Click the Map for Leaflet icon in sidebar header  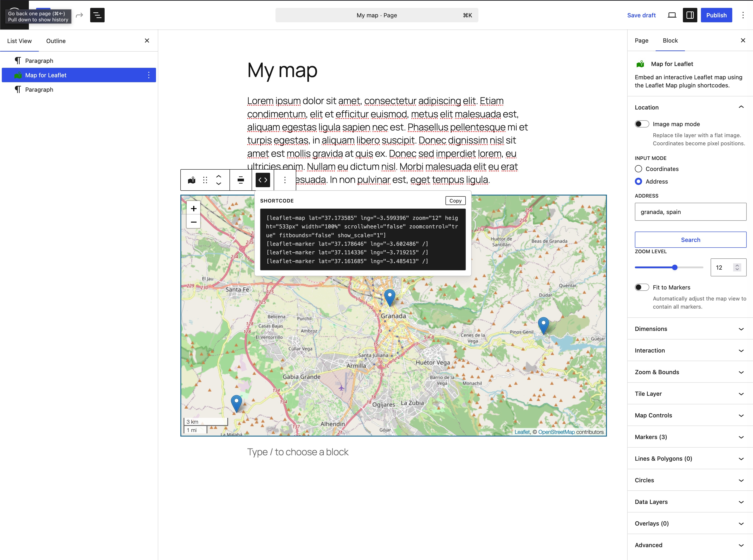(641, 64)
